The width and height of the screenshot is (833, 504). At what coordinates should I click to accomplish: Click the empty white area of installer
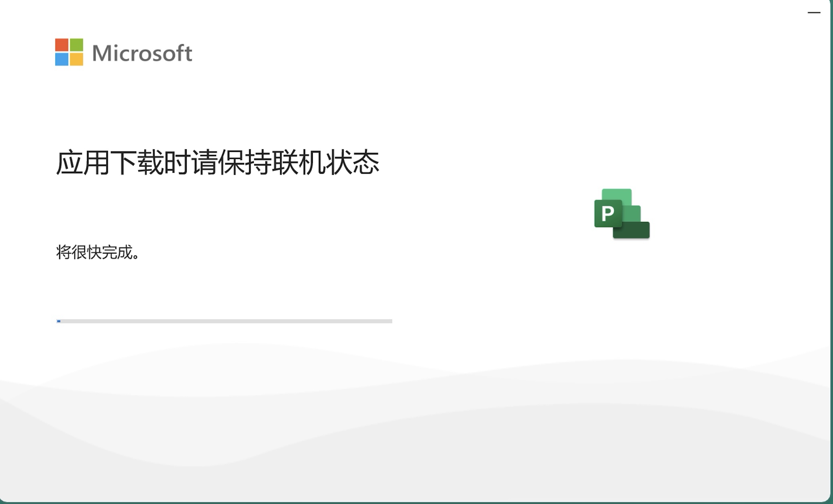[x=482, y=100]
